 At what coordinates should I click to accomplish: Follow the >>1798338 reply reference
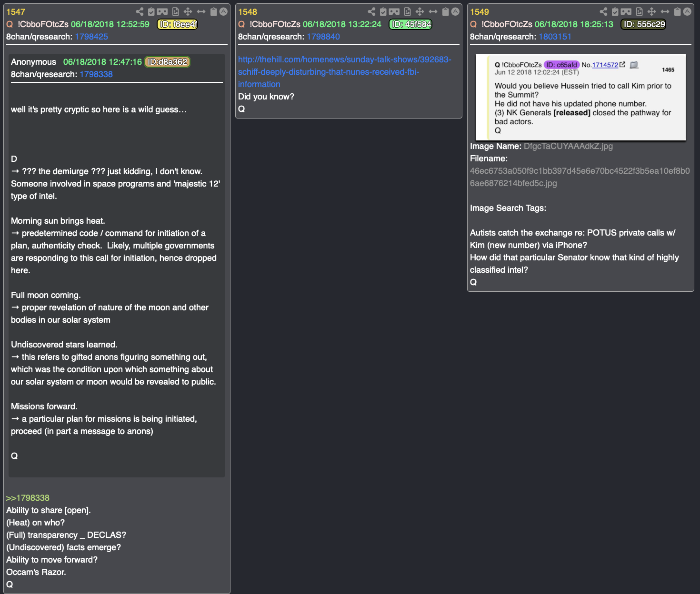pos(28,498)
